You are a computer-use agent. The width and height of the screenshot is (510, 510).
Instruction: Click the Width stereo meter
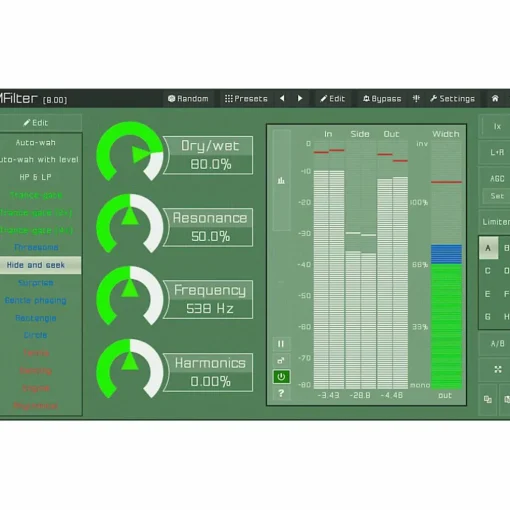[446, 266]
